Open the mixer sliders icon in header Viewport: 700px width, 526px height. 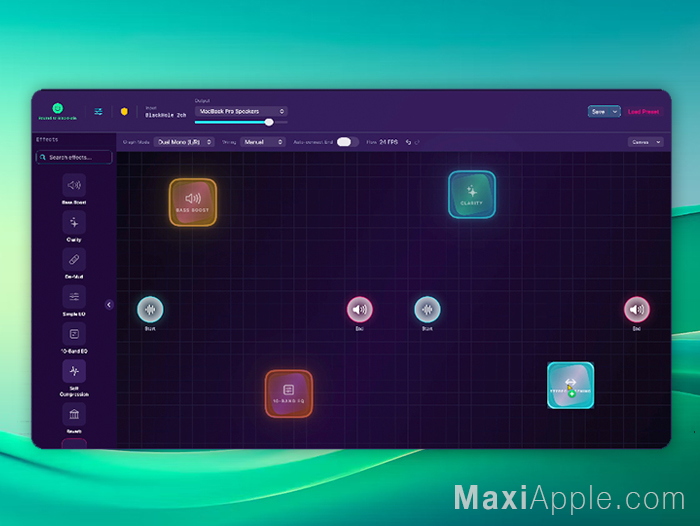(x=99, y=112)
